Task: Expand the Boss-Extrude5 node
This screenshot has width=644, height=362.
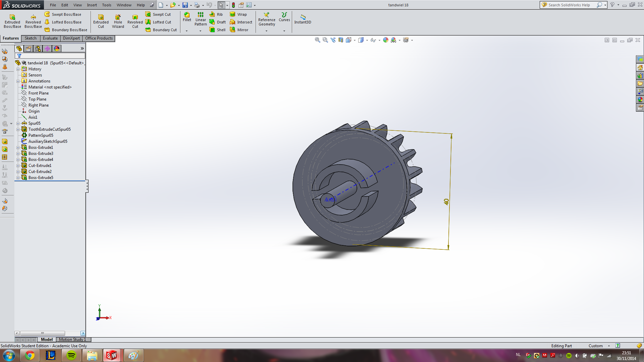Action: (18, 178)
